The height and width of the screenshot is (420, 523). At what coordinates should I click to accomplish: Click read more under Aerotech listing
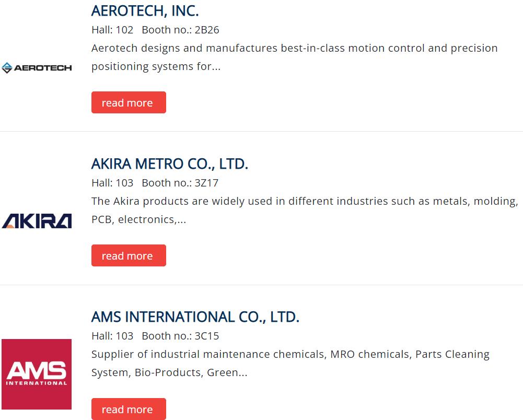click(129, 102)
